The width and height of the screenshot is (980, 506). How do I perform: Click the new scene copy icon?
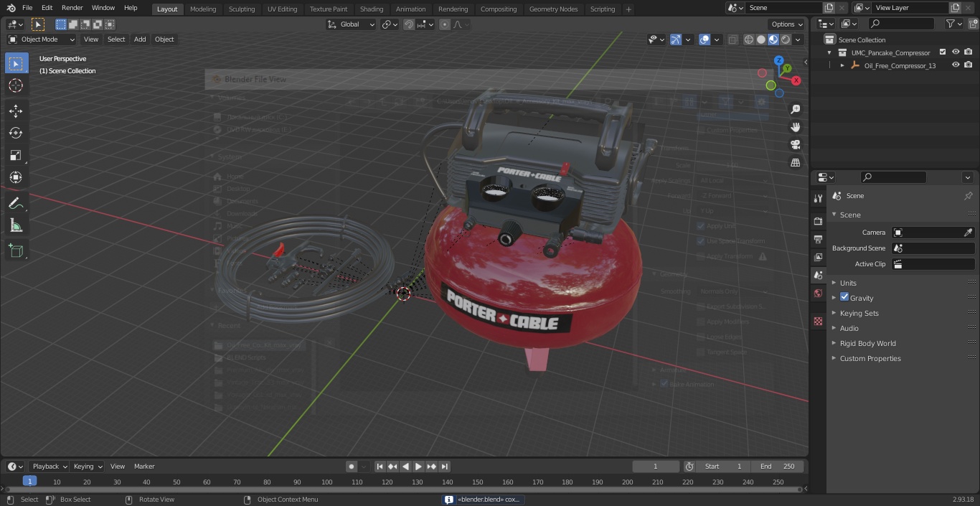coord(829,8)
